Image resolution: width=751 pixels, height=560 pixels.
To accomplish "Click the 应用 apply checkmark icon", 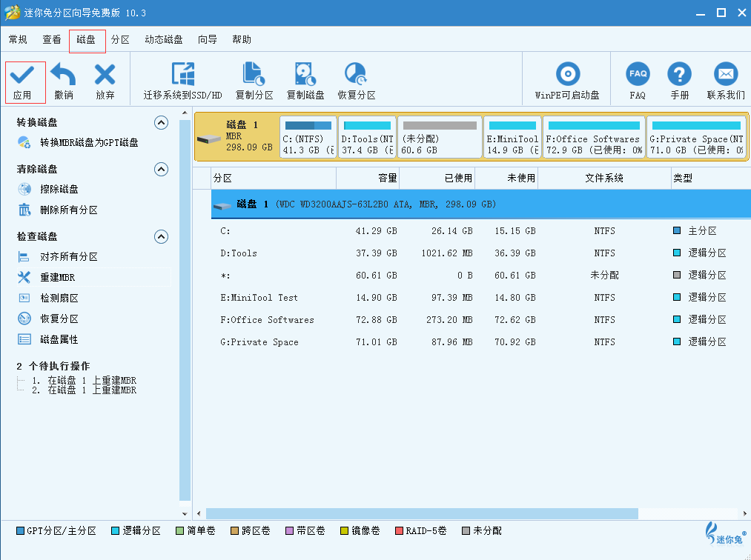I will pos(22,75).
